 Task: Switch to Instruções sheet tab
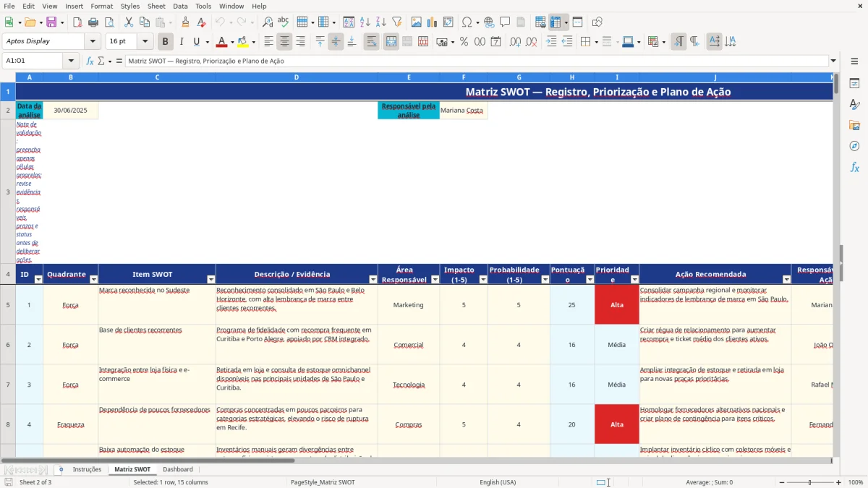(x=87, y=469)
